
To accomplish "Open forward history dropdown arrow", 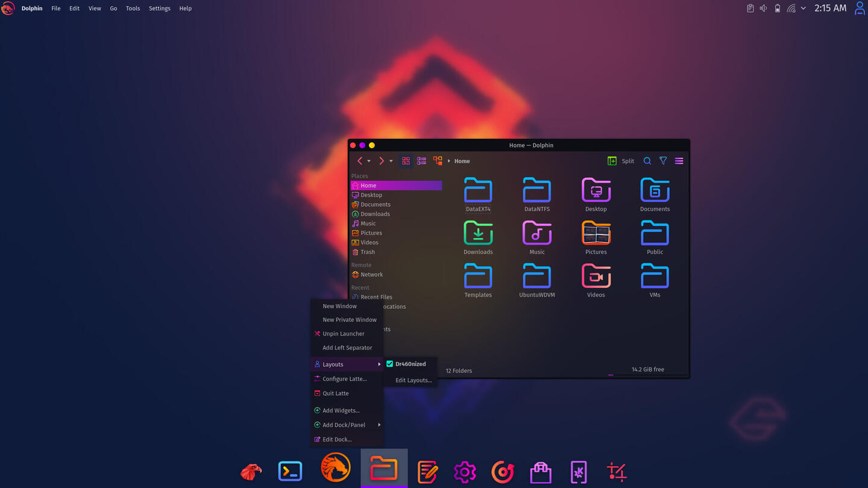I will pos(391,161).
